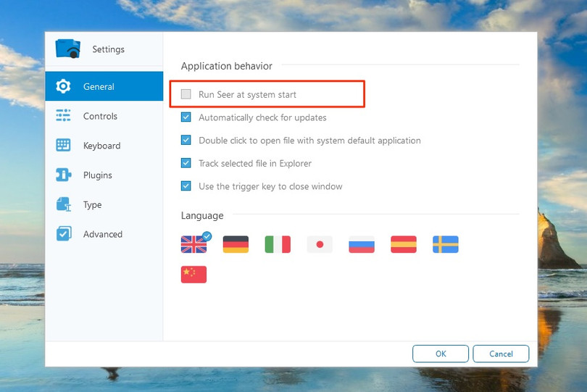Click the Cancel button

point(501,354)
